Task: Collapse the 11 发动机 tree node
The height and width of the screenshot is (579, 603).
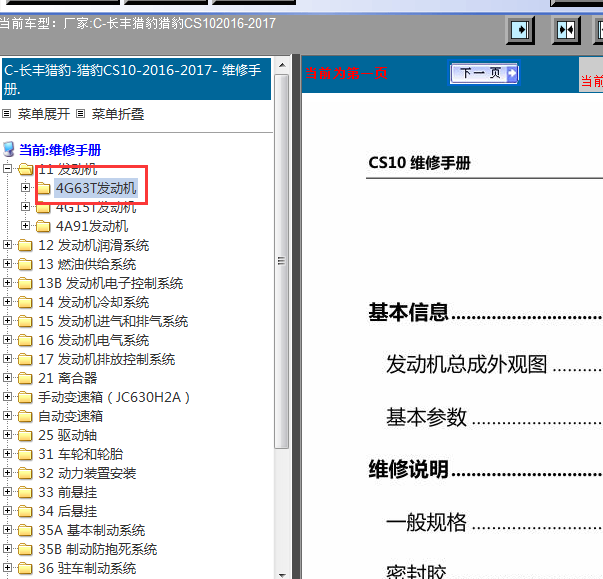Action: point(7,168)
